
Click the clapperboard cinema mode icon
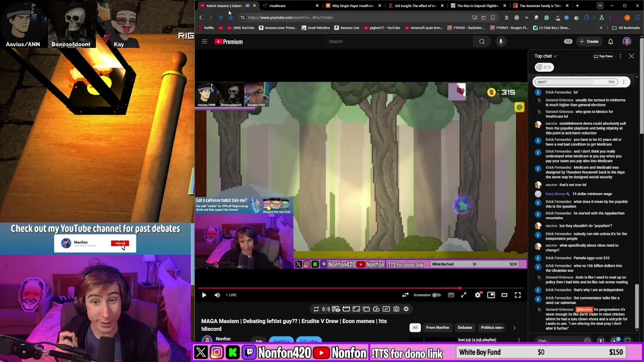point(346,309)
